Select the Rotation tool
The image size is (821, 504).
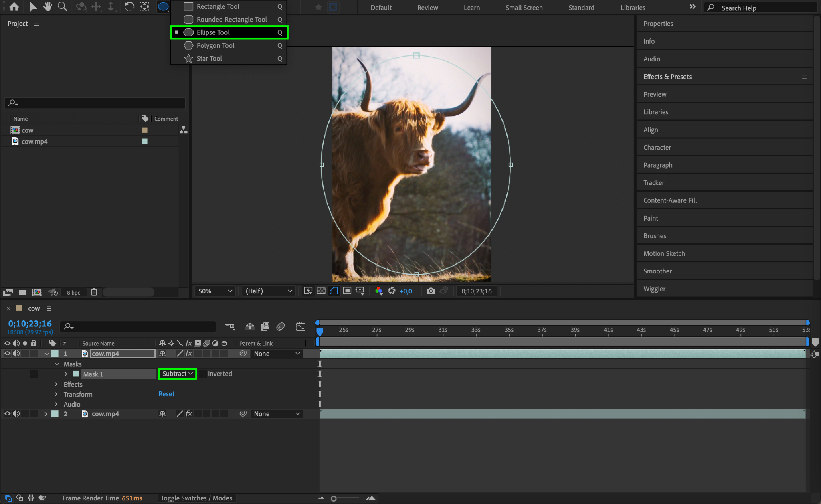(129, 6)
